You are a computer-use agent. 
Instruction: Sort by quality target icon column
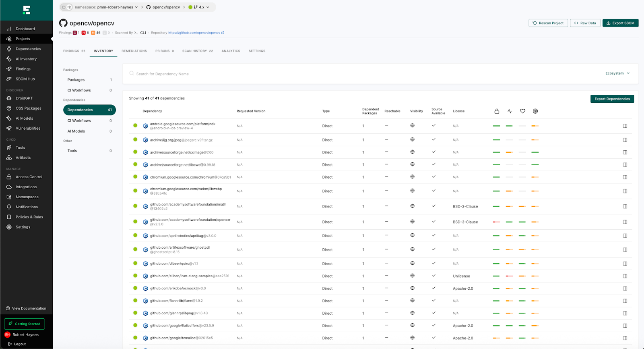tap(535, 111)
